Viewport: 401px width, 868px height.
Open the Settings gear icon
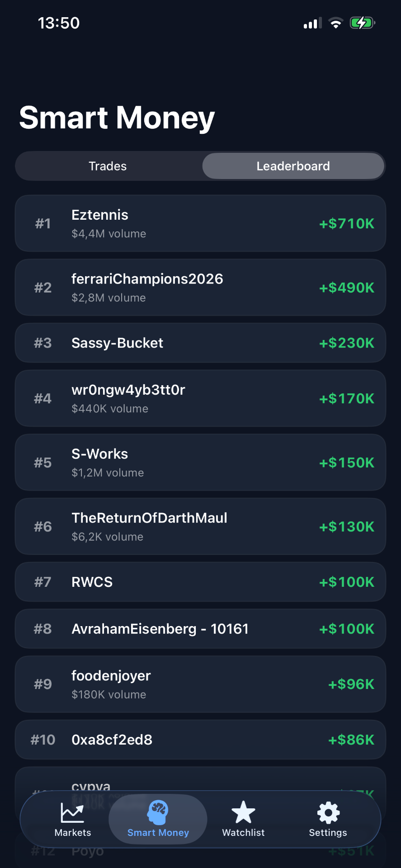tap(328, 812)
